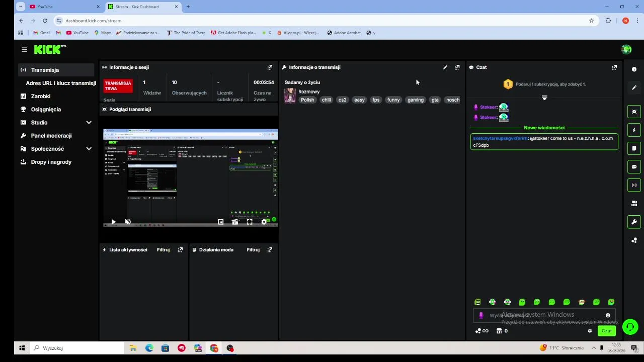Screen dimensions: 644x362
Task: Open Microsoft Edge from the taskbar
Action: point(149,348)
